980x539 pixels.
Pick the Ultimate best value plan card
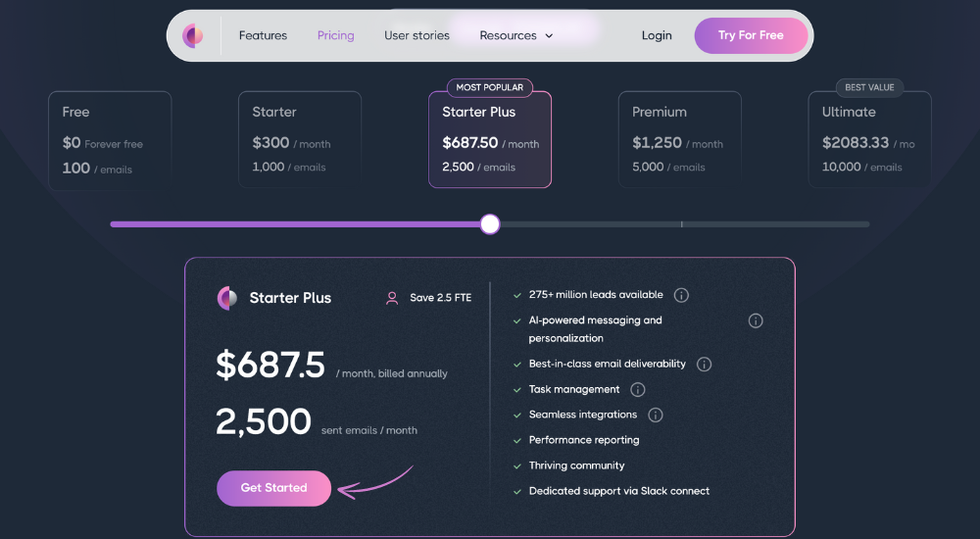(869, 139)
